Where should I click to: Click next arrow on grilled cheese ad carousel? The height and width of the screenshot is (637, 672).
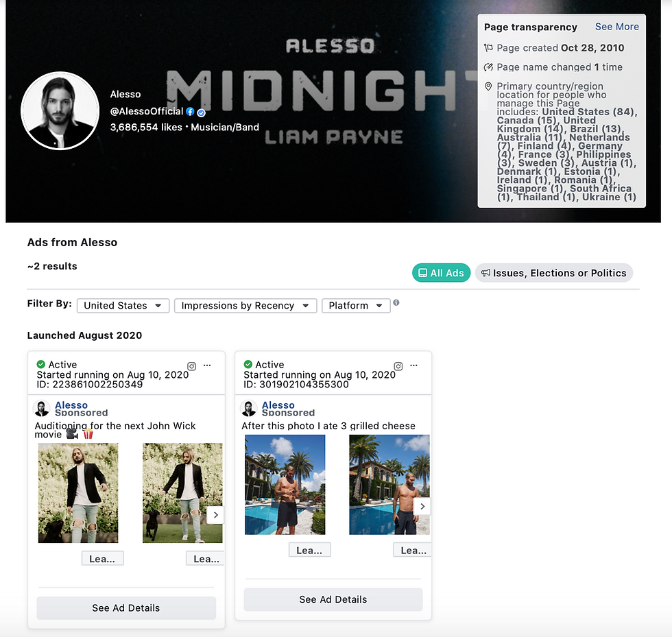422,506
